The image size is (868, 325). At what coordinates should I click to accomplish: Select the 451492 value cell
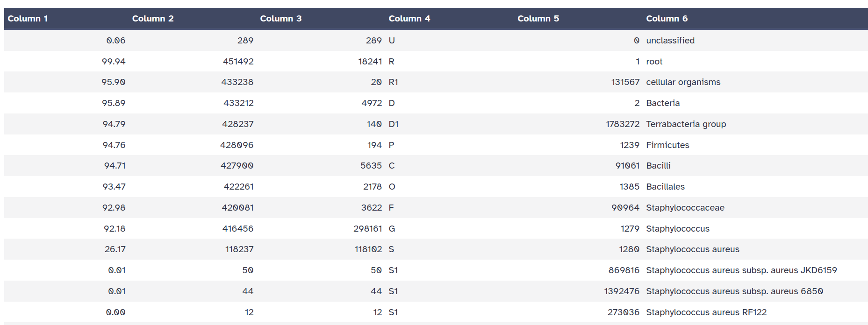(x=238, y=62)
